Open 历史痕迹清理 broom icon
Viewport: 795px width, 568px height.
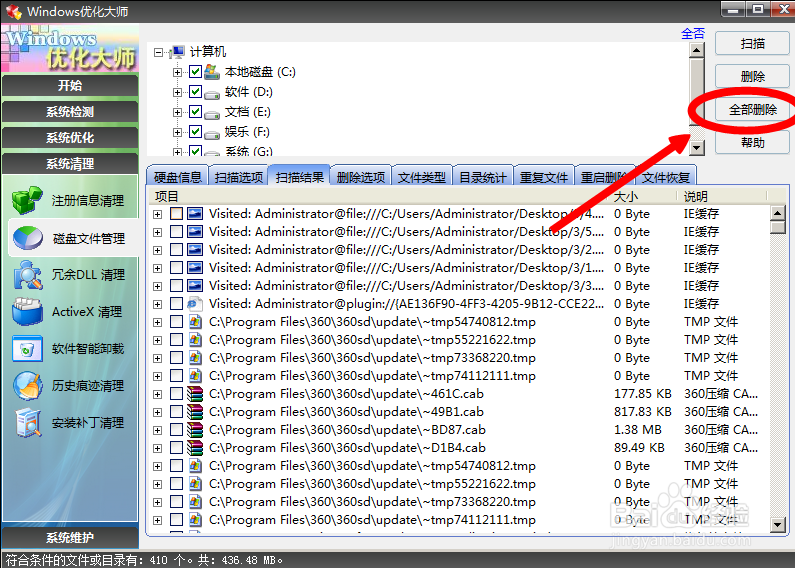[x=27, y=385]
